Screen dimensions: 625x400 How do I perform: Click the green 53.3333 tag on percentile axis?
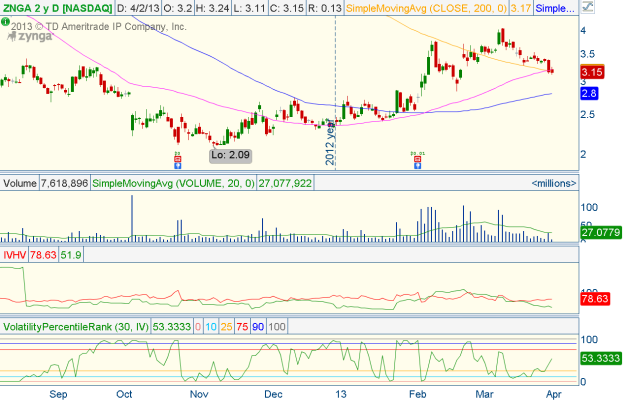tap(601, 358)
